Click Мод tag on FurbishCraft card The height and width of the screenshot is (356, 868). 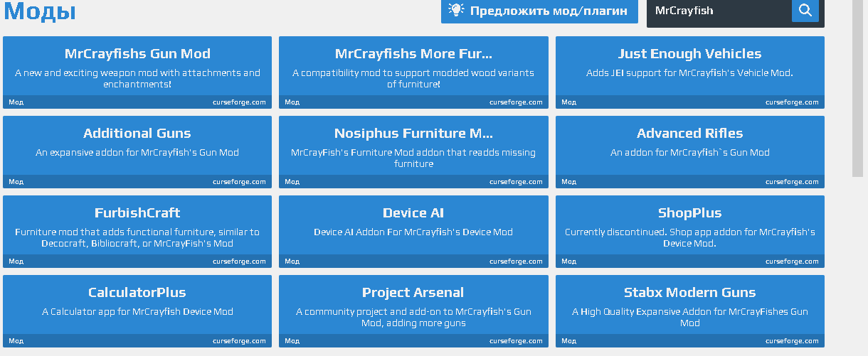click(16, 261)
